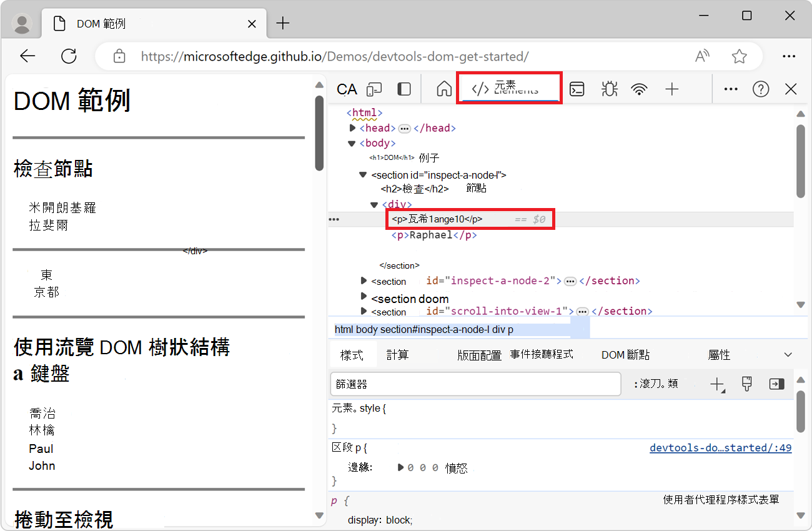Click ellipsis in inspect-a-node-2 section
The height and width of the screenshot is (531, 812).
coord(570,281)
